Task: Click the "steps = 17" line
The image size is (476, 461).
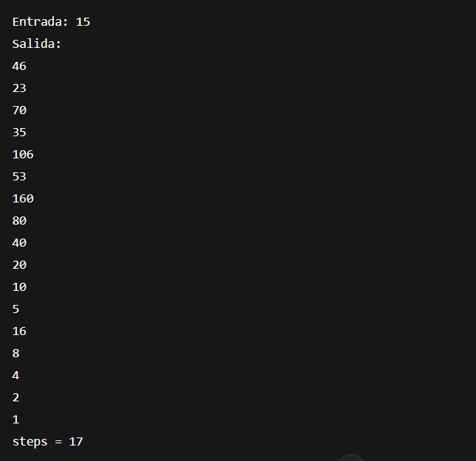Action: pos(47,442)
